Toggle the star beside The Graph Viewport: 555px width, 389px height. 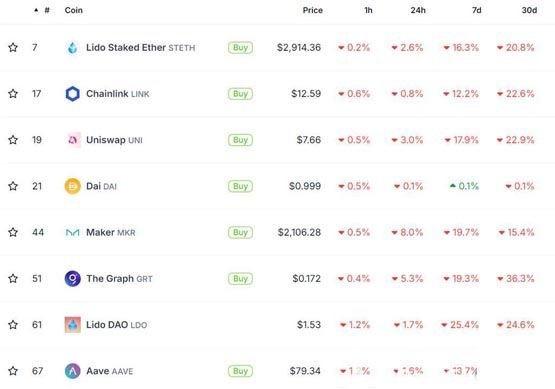[13, 279]
